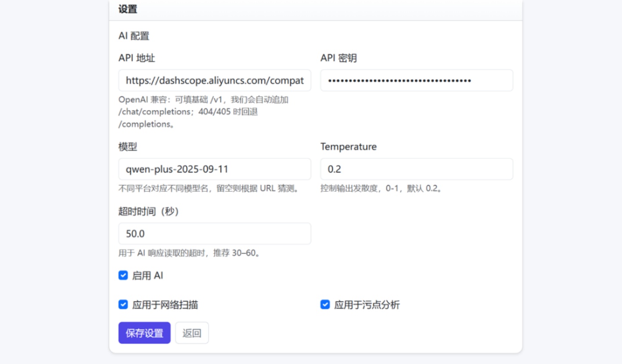This screenshot has height=364, width=622.
Task: Disable the 启用 AI checkbox
Action: point(123,275)
